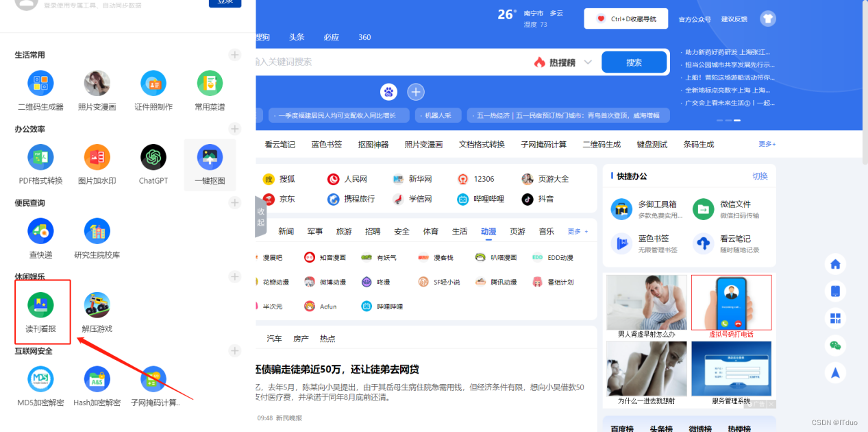This screenshot has width=868, height=432.
Task: Expand 更多 + in category tabs
Action: tap(578, 232)
